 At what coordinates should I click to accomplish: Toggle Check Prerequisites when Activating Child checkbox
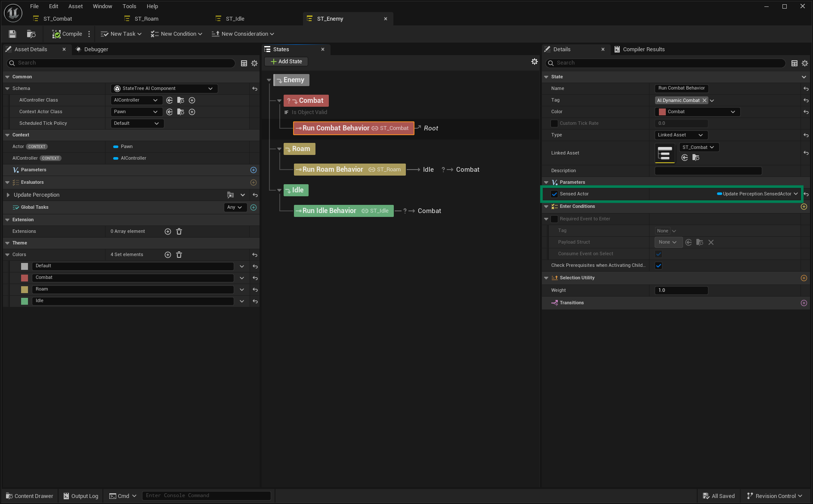[658, 266]
